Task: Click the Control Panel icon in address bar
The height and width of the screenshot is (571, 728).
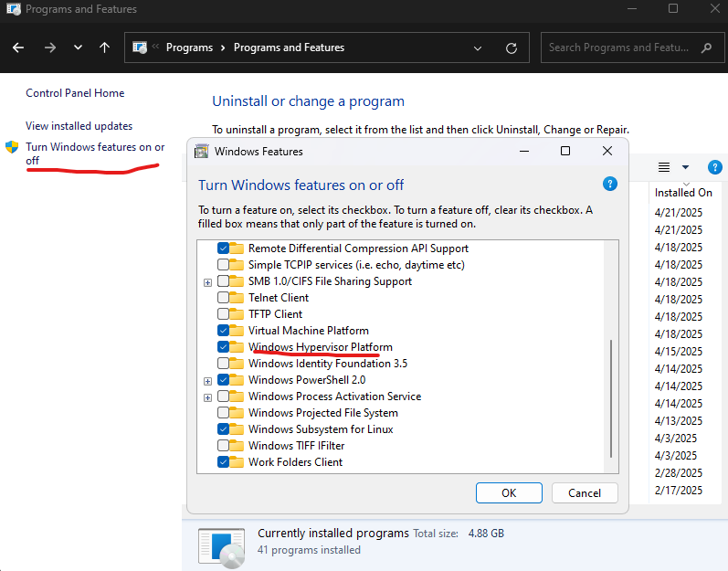Action: [x=140, y=48]
